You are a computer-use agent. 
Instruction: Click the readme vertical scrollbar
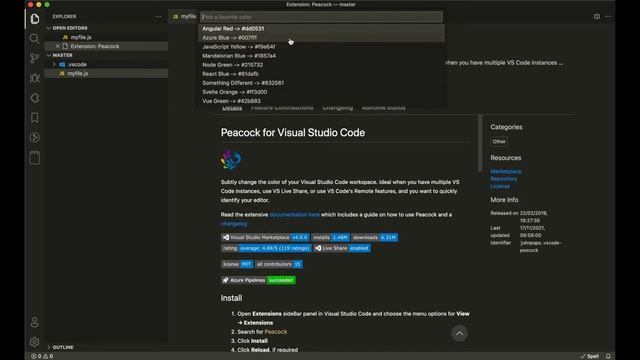point(480,143)
